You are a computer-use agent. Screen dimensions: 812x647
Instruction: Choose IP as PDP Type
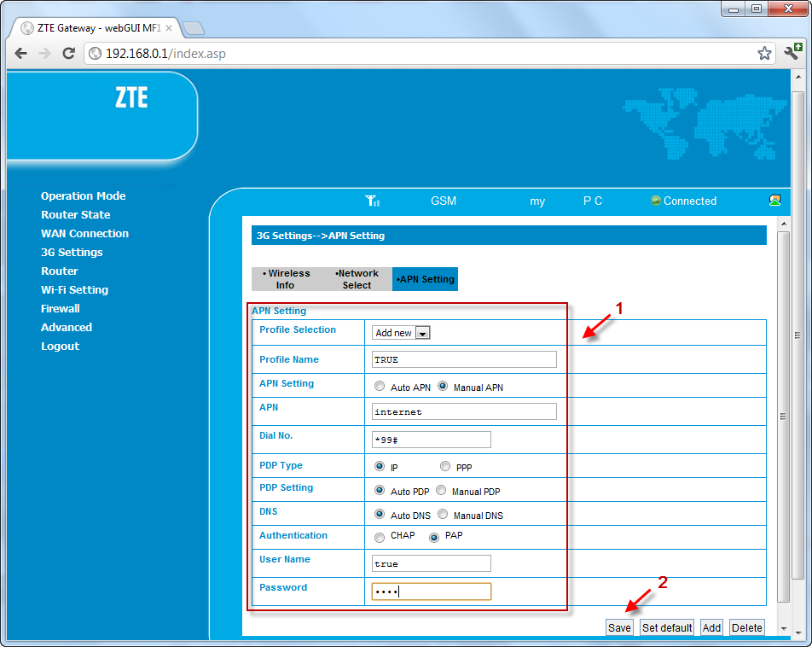click(380, 466)
